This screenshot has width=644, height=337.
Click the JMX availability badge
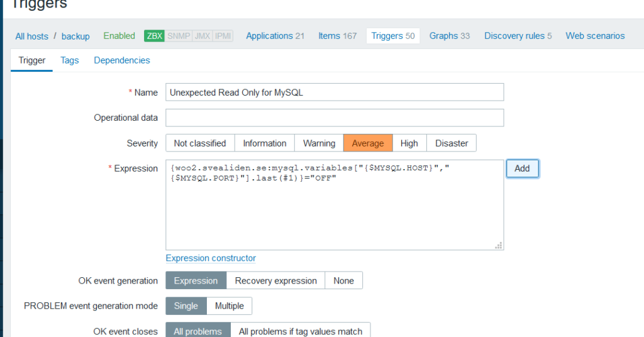[x=203, y=36]
